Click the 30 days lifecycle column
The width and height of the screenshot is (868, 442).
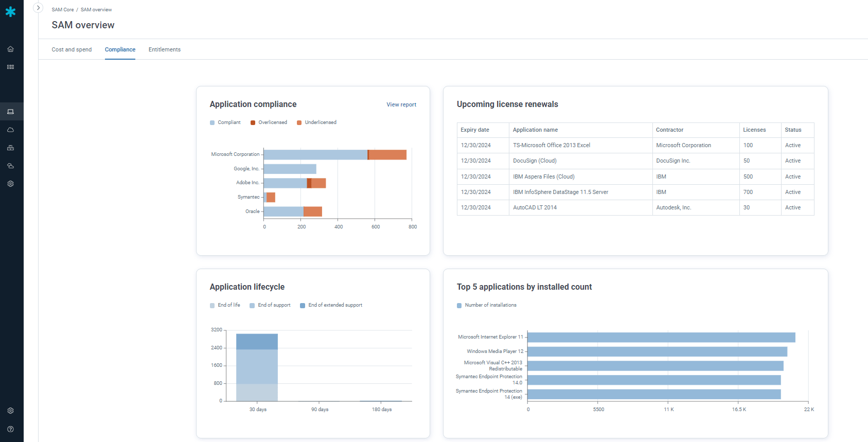click(257, 367)
